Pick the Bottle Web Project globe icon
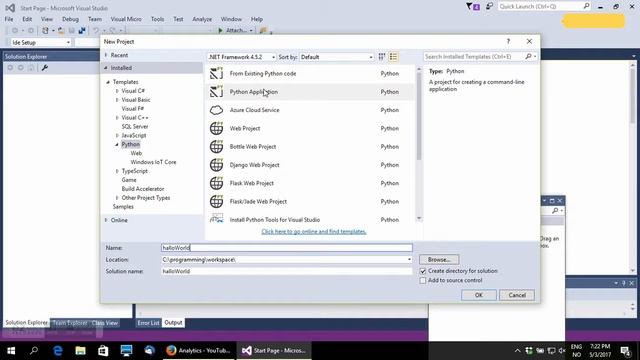This screenshot has width=640, height=360. 216,147
